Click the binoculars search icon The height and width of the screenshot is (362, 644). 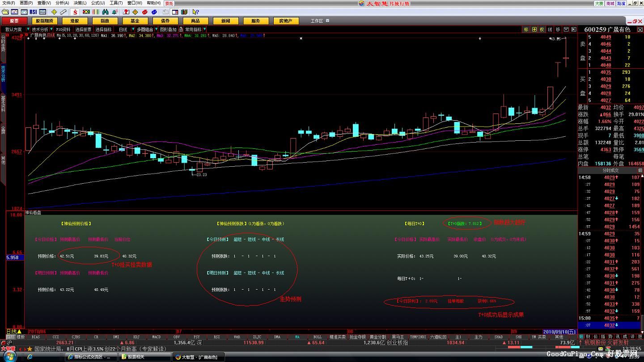106,12
